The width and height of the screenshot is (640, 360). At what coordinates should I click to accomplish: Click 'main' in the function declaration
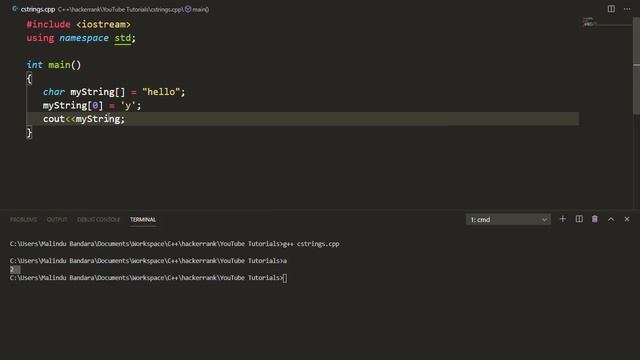point(59,65)
